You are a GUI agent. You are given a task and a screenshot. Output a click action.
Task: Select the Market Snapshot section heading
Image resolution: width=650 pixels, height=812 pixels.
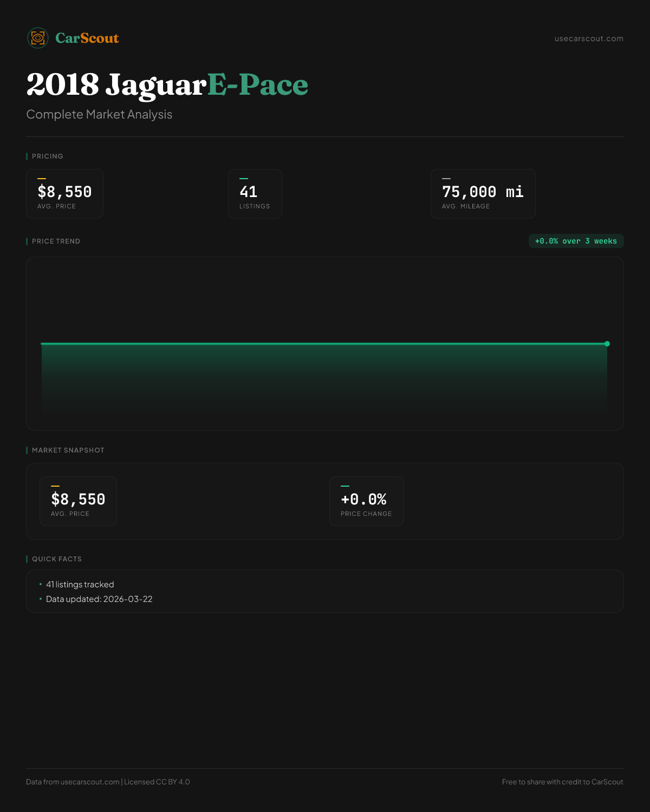click(x=68, y=450)
